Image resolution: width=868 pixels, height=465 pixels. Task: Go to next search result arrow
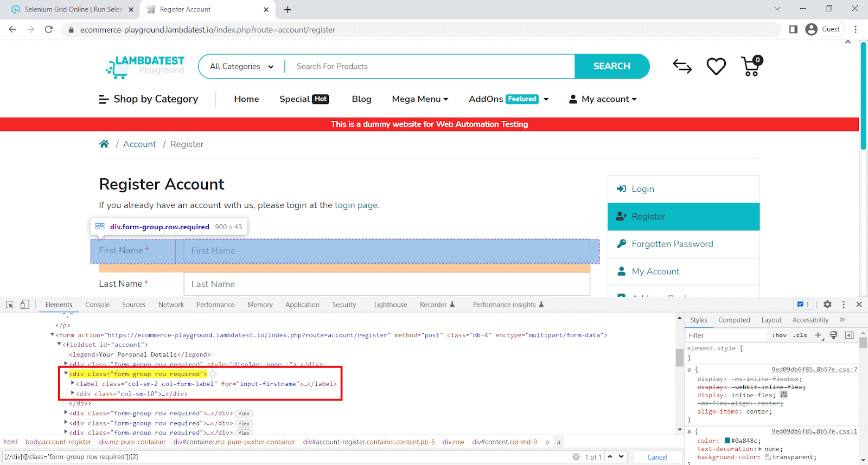point(621,457)
